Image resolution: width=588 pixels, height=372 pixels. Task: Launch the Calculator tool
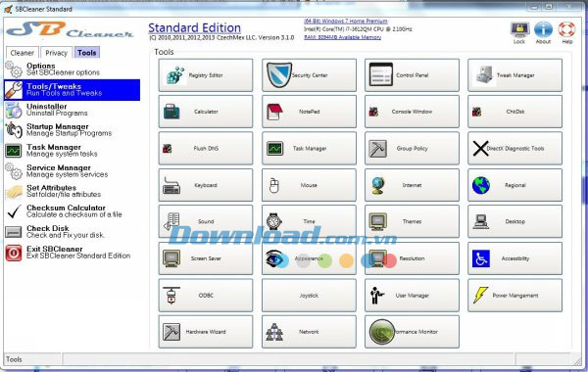tap(206, 112)
